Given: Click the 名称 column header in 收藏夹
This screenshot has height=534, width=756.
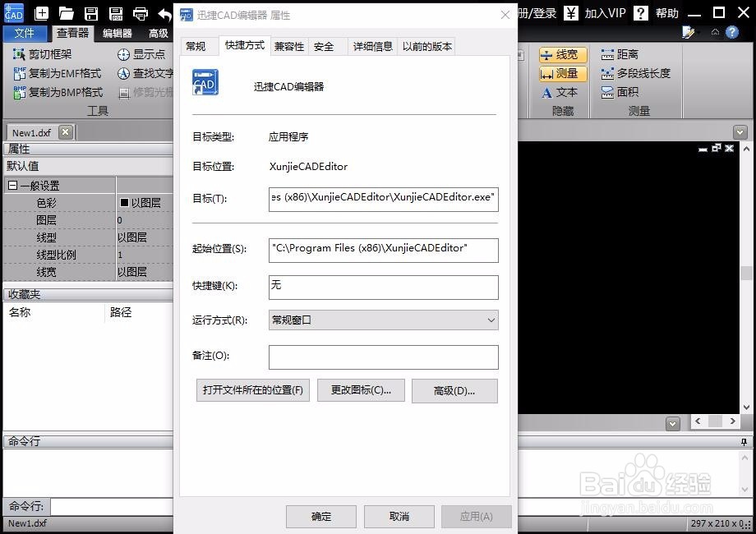Looking at the screenshot, I should [20, 312].
